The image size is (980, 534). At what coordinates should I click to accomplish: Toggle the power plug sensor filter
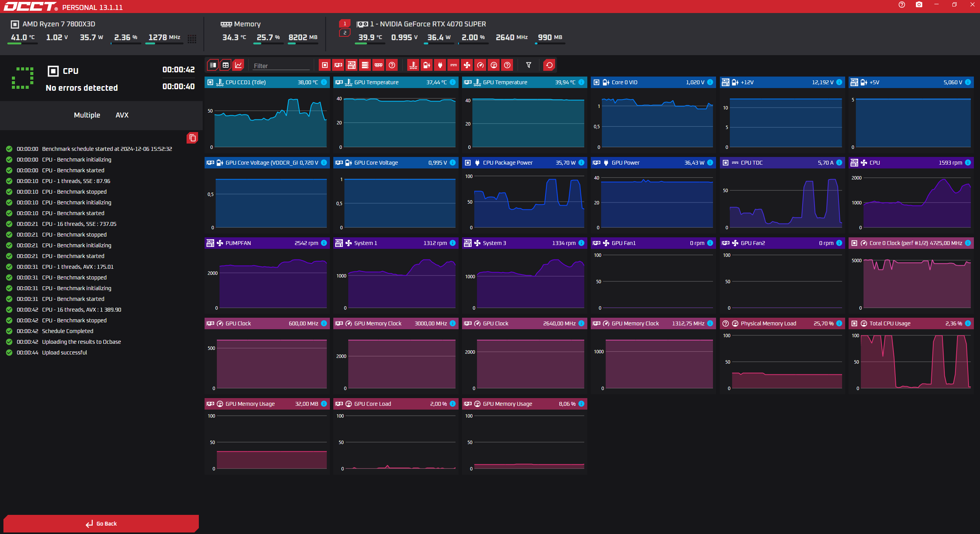tap(440, 65)
